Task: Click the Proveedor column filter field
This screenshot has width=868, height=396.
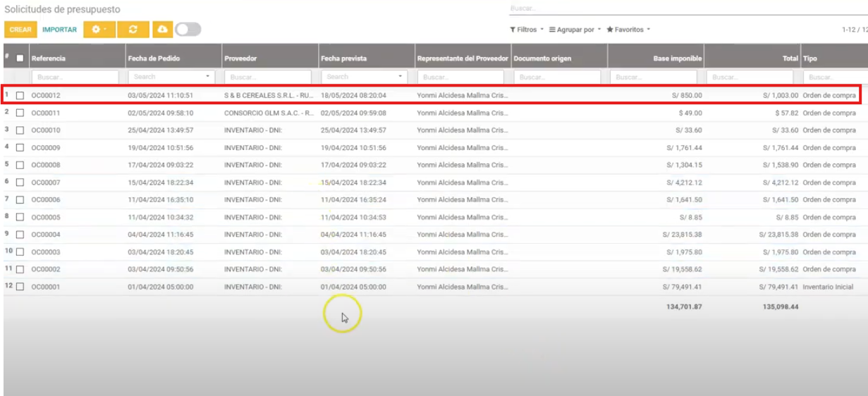Action: click(267, 77)
